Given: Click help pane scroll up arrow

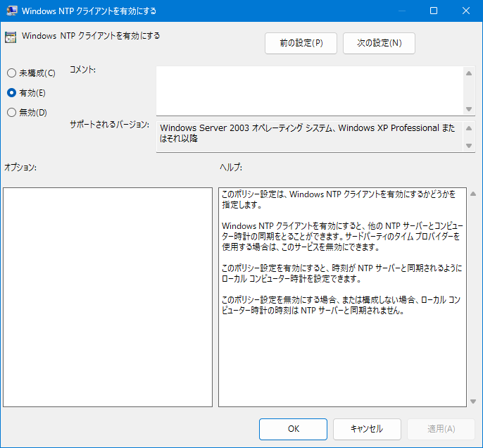Looking at the screenshot, I should pyautogui.click(x=473, y=194).
